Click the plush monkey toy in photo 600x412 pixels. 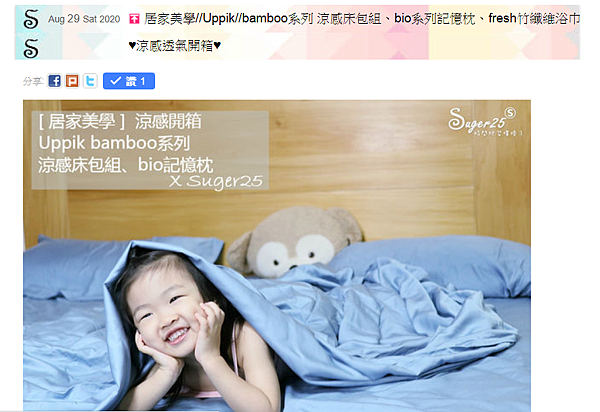click(x=295, y=242)
